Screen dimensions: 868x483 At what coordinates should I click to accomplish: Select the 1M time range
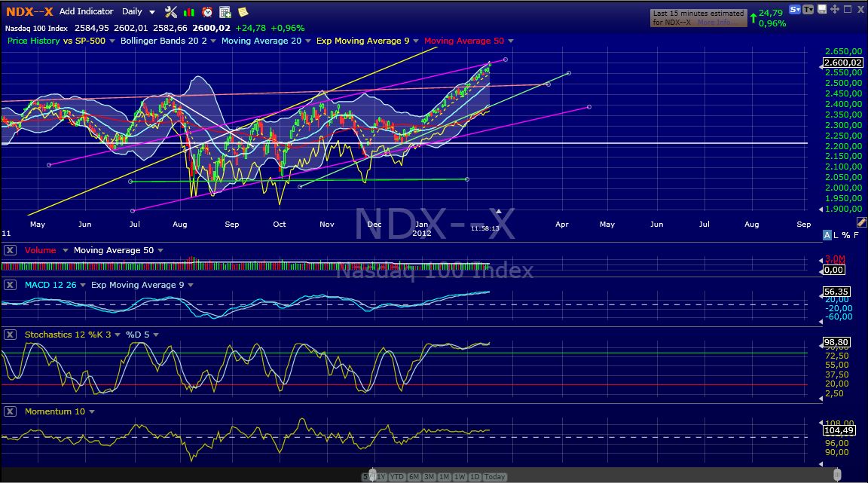point(444,477)
